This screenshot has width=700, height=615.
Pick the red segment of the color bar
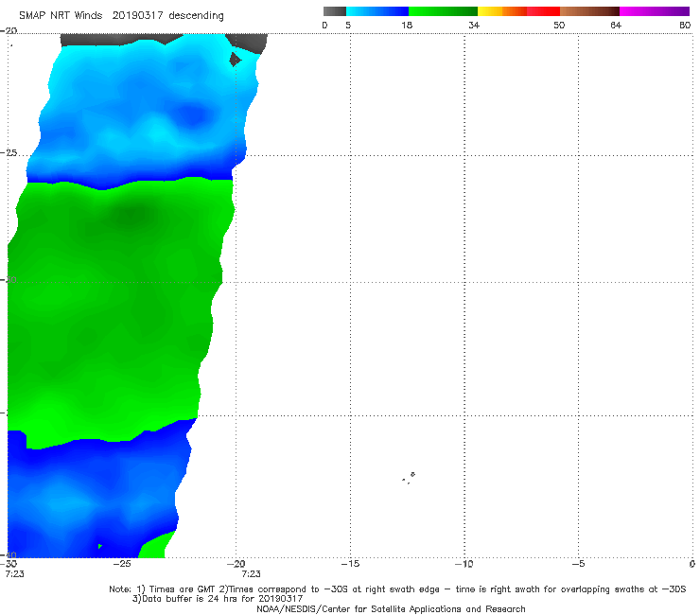[543, 11]
